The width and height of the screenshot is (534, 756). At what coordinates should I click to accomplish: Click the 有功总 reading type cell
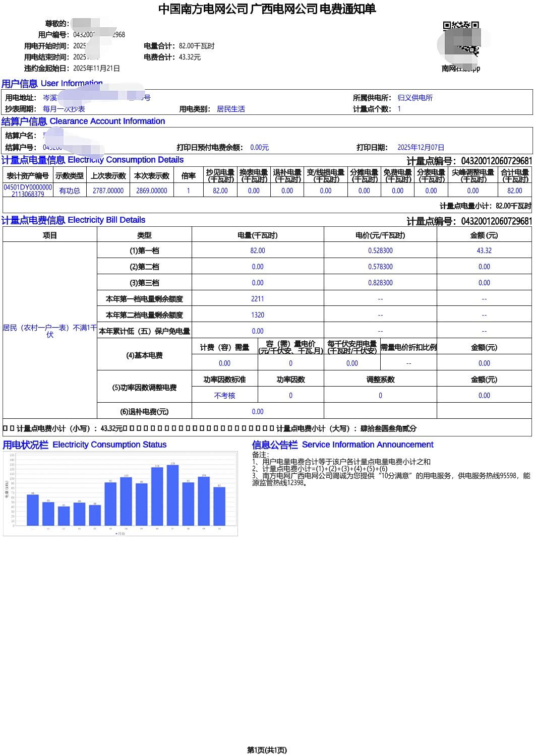70,191
